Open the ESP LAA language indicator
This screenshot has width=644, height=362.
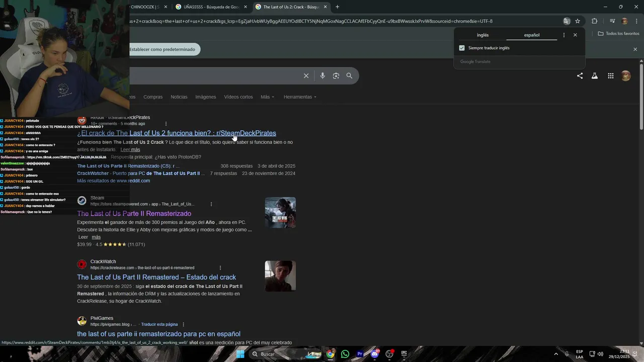click(580, 354)
